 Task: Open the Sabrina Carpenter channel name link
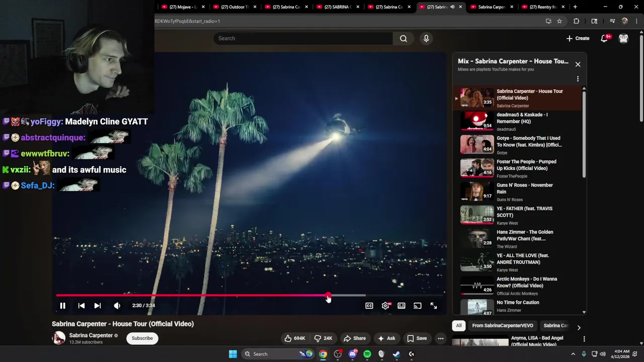[x=91, y=335]
